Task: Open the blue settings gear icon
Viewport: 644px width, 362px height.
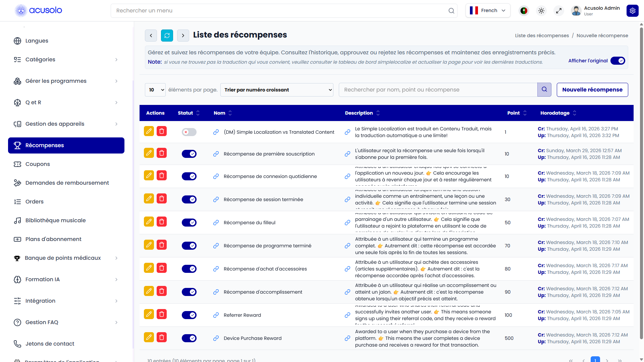Action: pyautogui.click(x=633, y=11)
